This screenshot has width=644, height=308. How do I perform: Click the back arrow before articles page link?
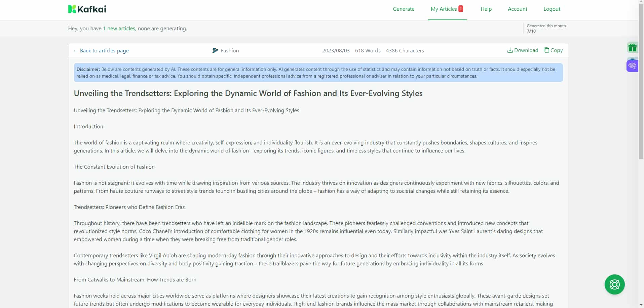click(76, 50)
